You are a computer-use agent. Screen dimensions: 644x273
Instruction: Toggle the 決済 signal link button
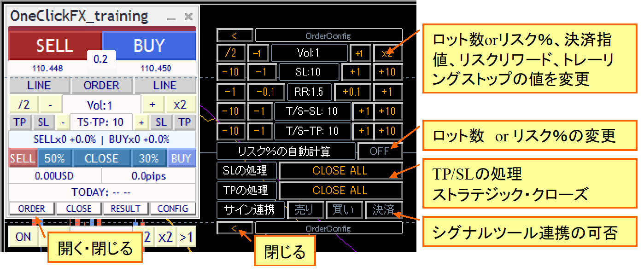[383, 210]
